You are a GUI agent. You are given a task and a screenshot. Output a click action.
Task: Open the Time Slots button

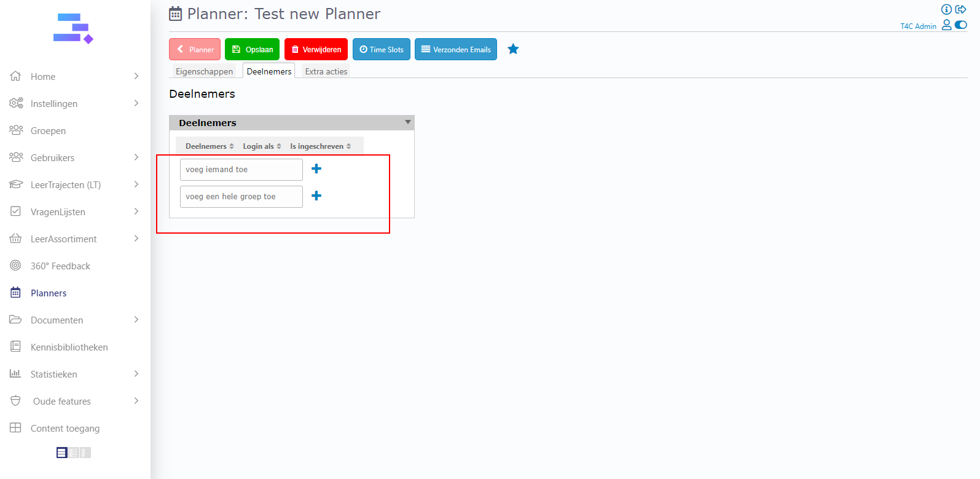click(381, 49)
